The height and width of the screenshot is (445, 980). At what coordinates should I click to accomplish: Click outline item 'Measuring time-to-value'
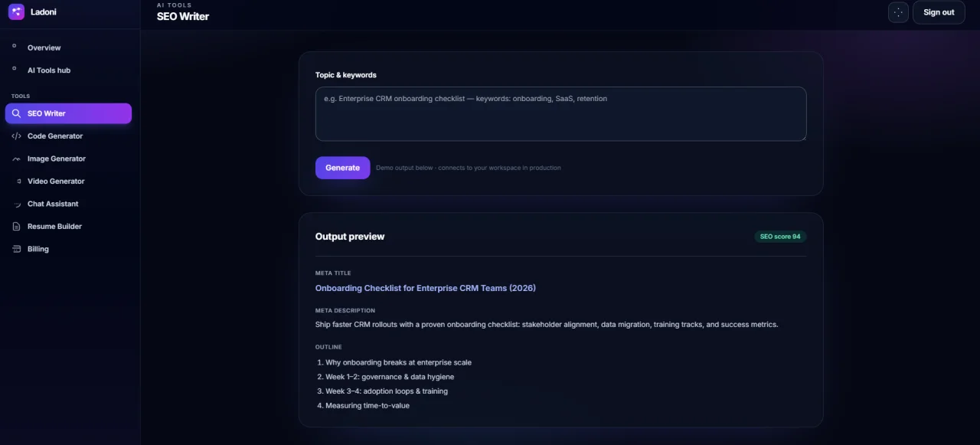click(x=367, y=406)
